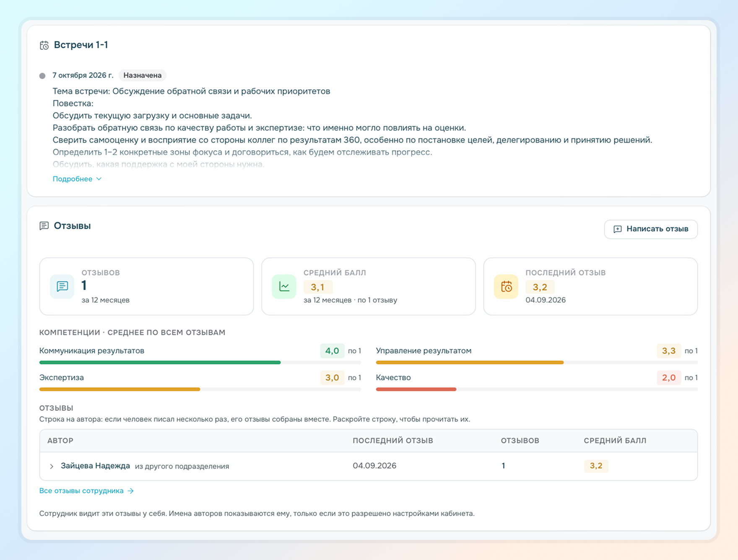Click the 3,2 score in the Последний отзыв card
Image resolution: width=738 pixels, height=560 pixels.
pyautogui.click(x=540, y=287)
